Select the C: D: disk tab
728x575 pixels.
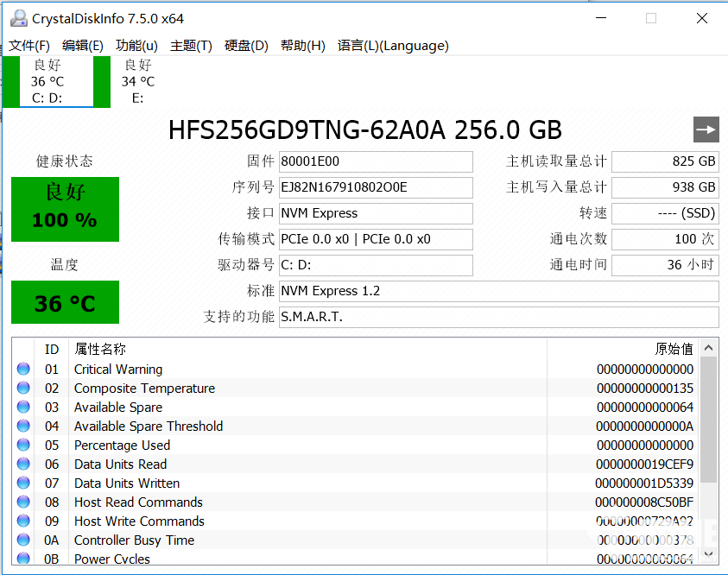click(47, 82)
